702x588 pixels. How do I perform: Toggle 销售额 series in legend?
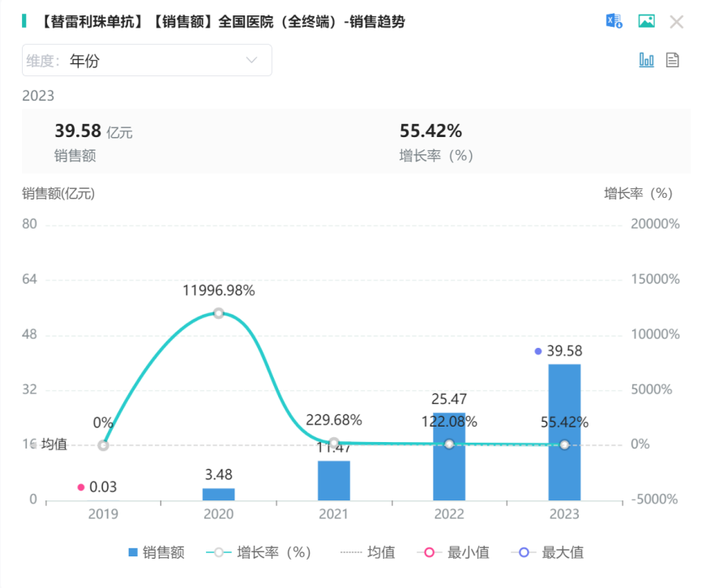pos(156,552)
